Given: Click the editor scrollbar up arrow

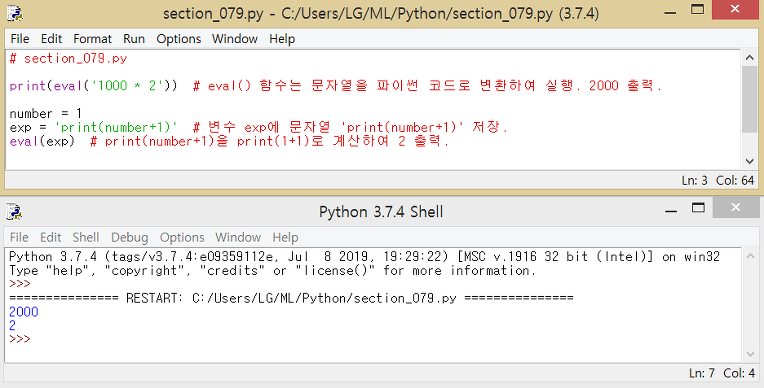Looking at the screenshot, I should (750, 58).
